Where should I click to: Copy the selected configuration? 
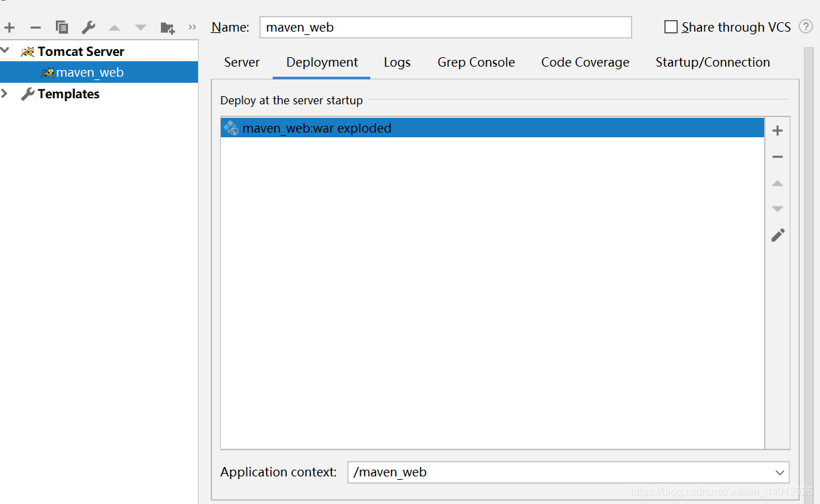[x=62, y=28]
